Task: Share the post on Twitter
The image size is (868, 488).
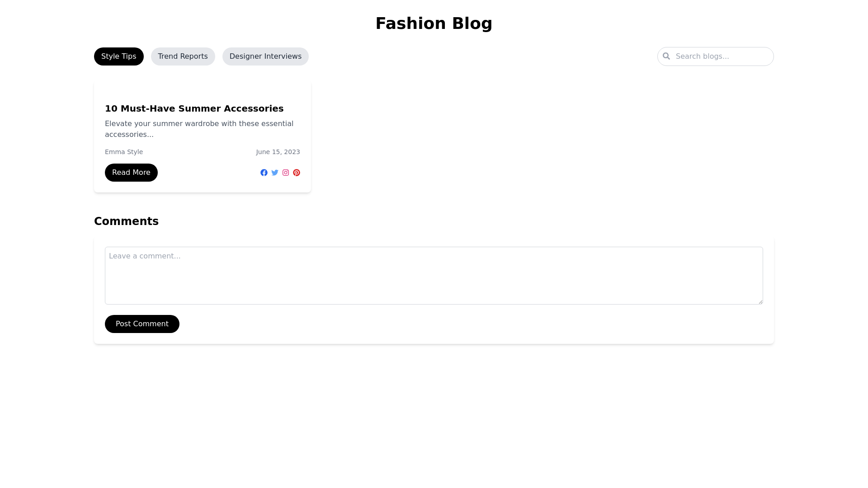Action: click(275, 173)
